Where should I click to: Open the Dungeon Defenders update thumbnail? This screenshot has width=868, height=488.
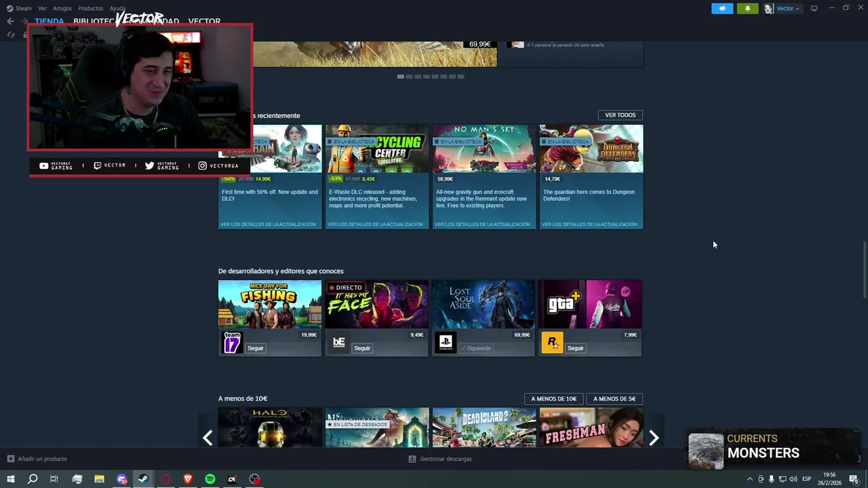591,148
